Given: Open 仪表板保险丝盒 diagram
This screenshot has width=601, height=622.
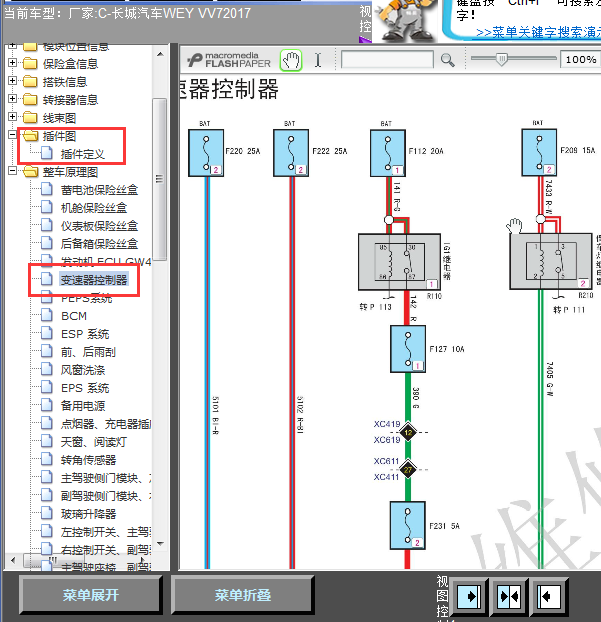Looking at the screenshot, I should (x=99, y=226).
